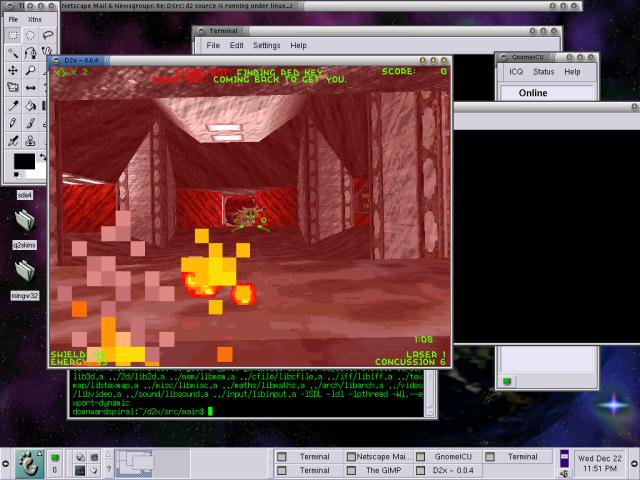Select the Bucket Fill tool
The height and width of the screenshot is (480, 640).
[x=30, y=105]
